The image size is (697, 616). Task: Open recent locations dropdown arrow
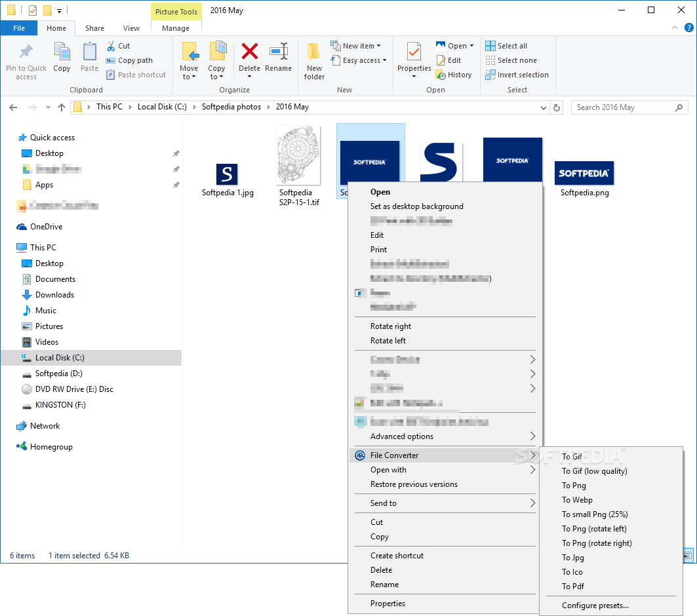tap(48, 107)
